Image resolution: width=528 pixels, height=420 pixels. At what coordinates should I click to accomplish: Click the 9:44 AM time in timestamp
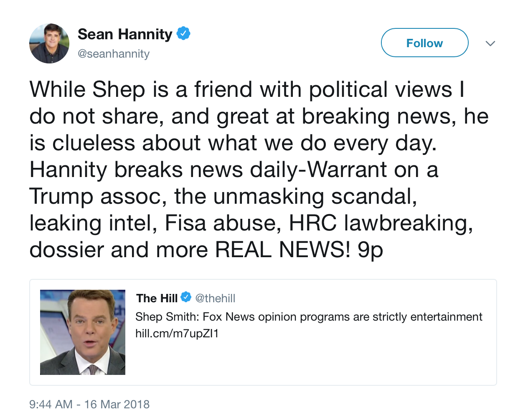(x=51, y=404)
